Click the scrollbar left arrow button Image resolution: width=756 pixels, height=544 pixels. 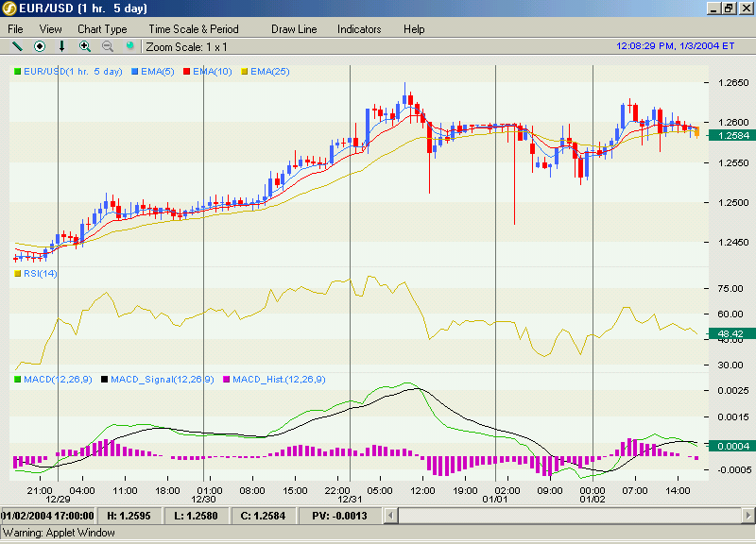click(x=390, y=516)
